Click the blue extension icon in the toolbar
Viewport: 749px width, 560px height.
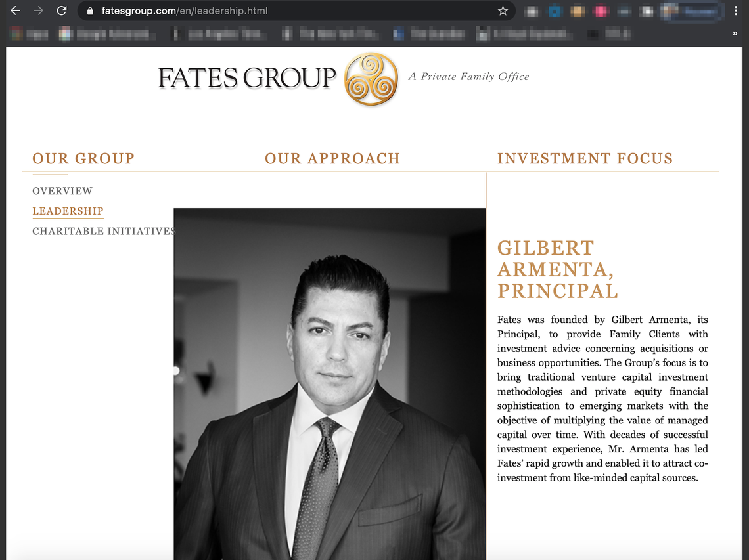tap(555, 11)
